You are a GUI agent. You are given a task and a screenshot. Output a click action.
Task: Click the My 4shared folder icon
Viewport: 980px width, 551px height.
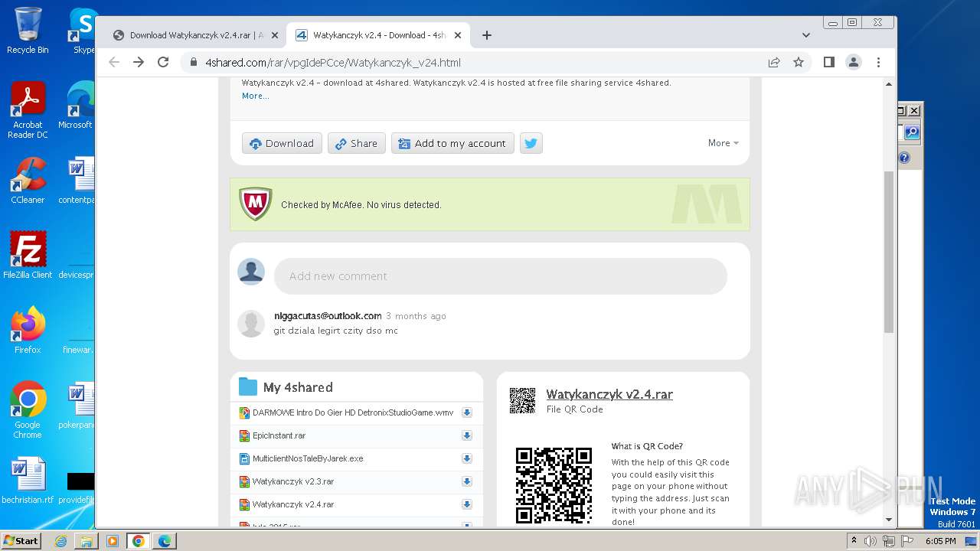[x=248, y=386]
